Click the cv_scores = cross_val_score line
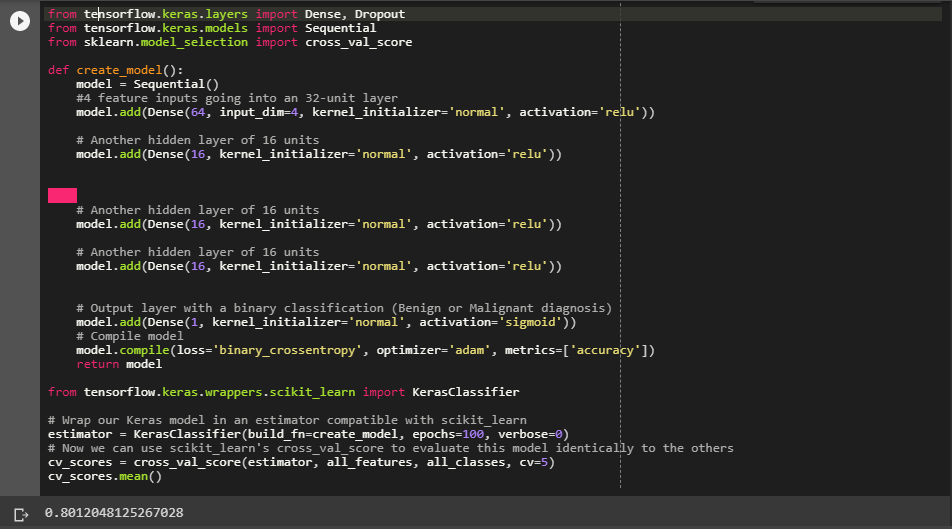The image size is (952, 529). (301, 462)
